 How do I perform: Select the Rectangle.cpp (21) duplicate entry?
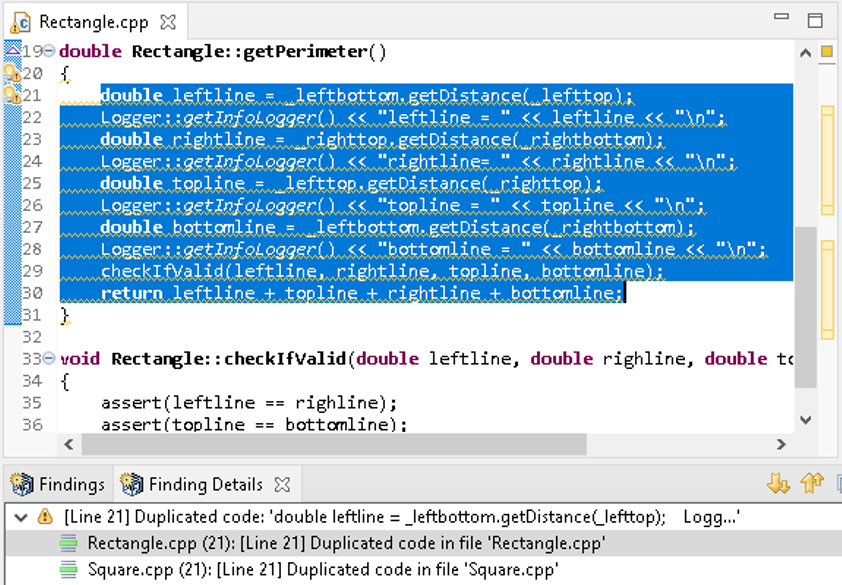pos(422,543)
